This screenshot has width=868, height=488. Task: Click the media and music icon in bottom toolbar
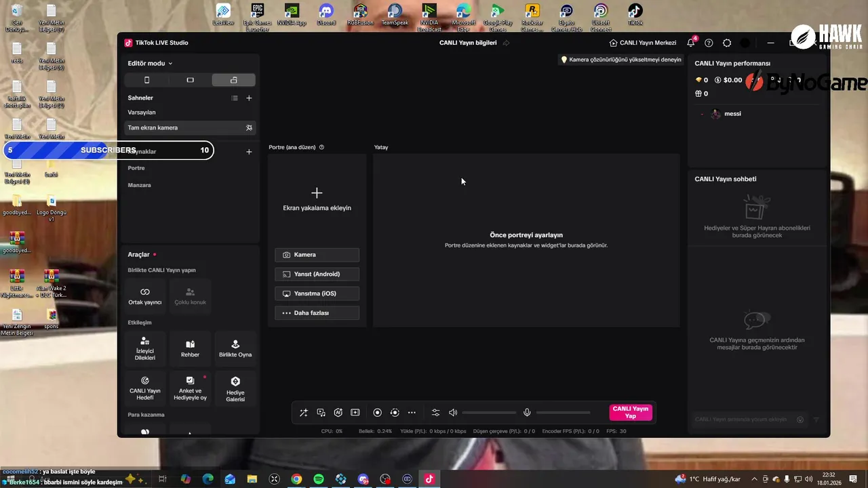[x=321, y=413]
